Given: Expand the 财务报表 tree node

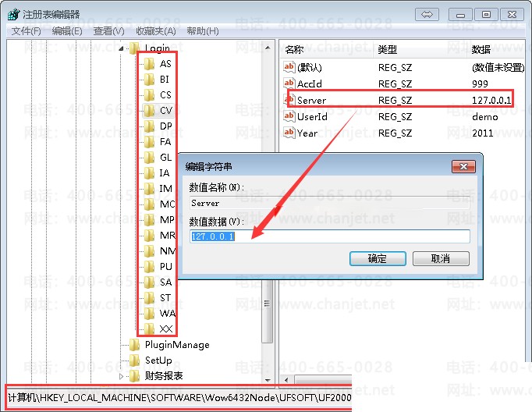Looking at the screenshot, I should pos(121,376).
